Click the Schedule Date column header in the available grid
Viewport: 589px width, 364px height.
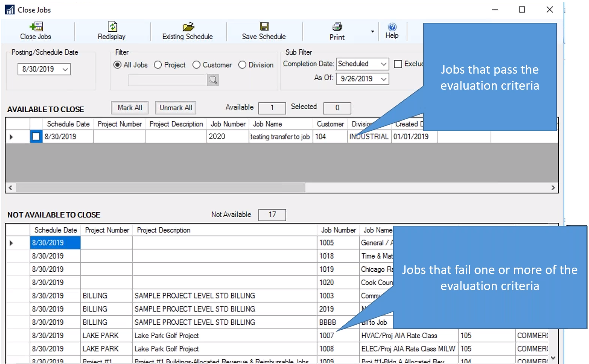68,124
